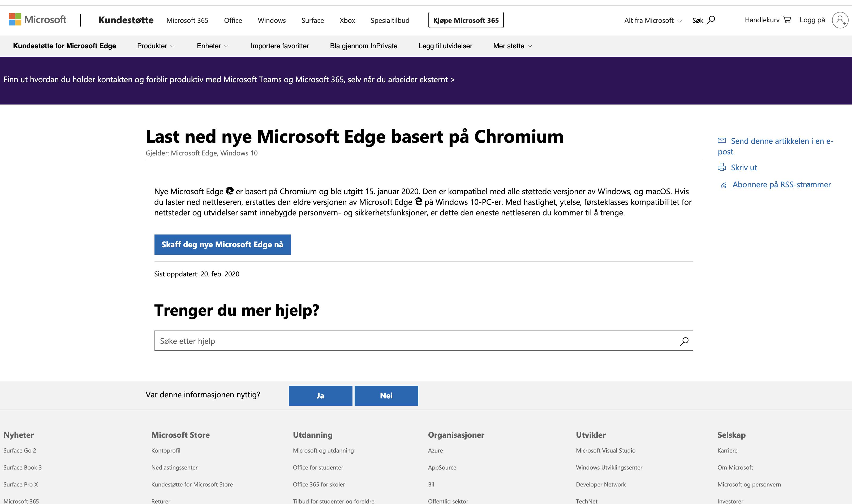Click the Logg på user avatar icon
This screenshot has height=504, width=852.
(840, 20)
